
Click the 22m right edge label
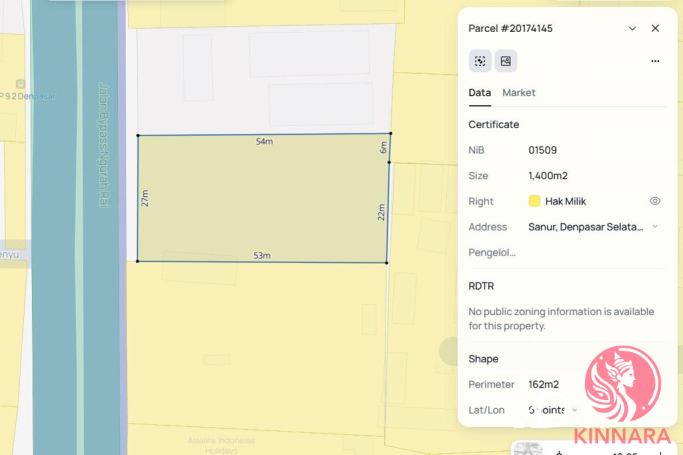[x=381, y=212]
